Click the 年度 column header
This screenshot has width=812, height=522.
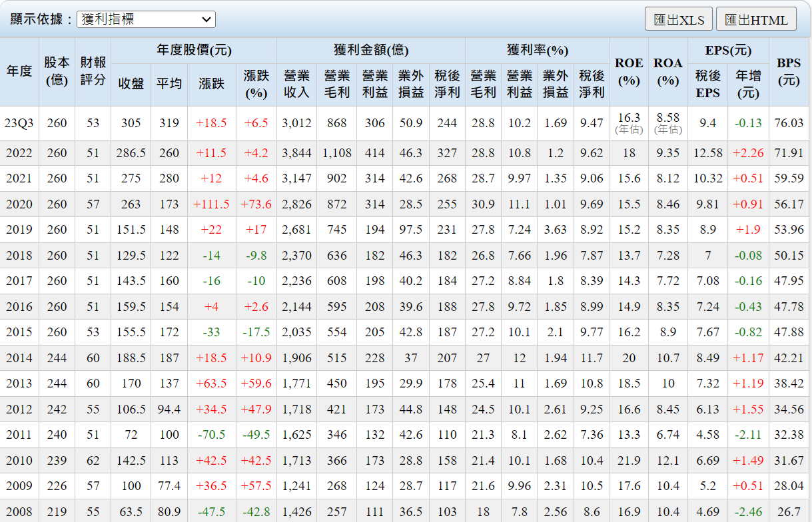tap(19, 71)
